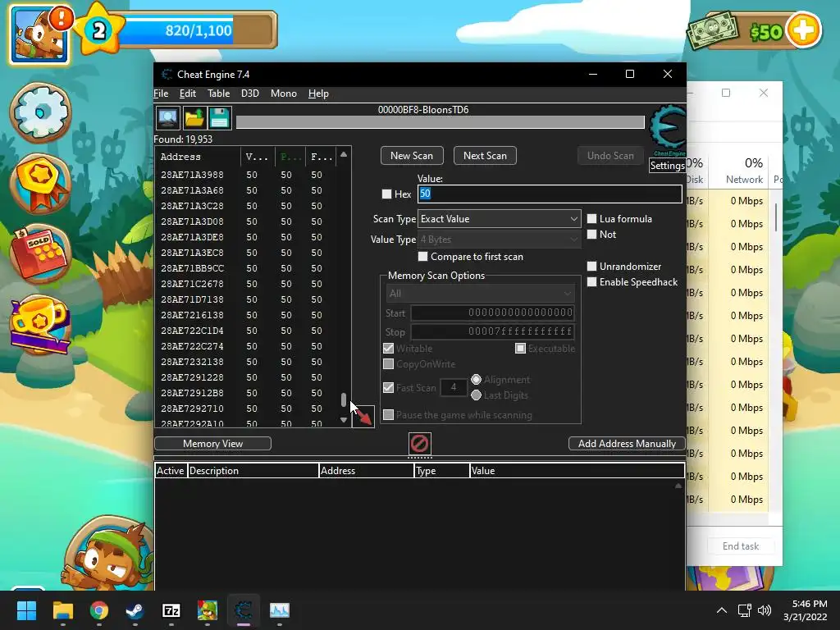Open the File menu
Screen dimensions: 840x630
pos(161,94)
